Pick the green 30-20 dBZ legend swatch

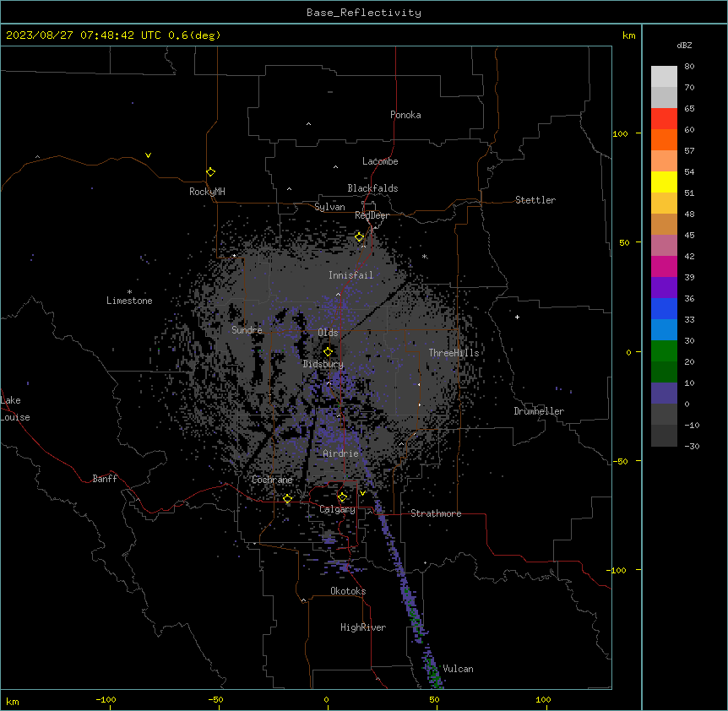pos(664,351)
